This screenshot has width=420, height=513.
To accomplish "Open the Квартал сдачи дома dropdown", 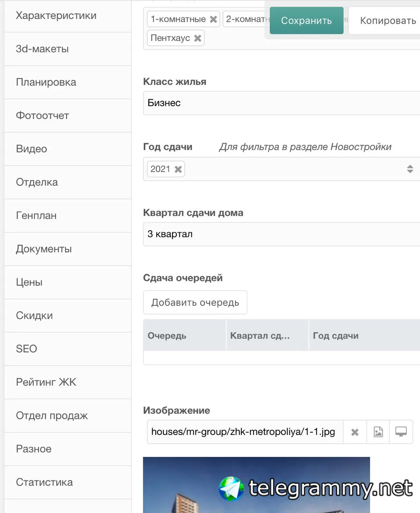I will [281, 234].
